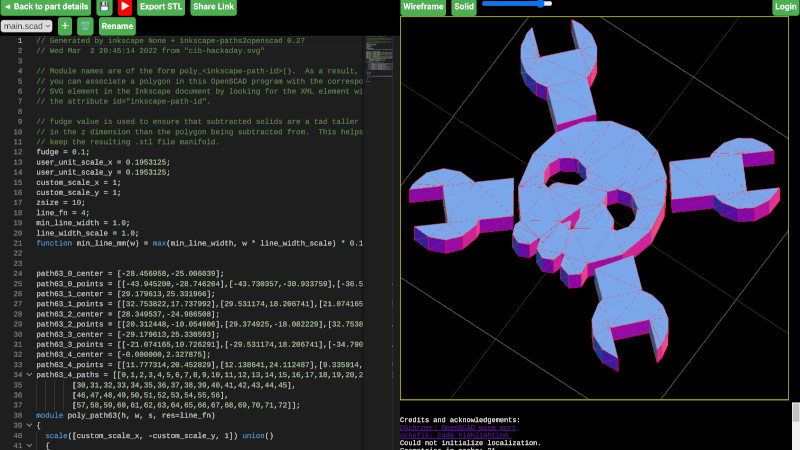Click line 'fudge = 0.1;'
This screenshot has width=800, height=450.
(63, 152)
